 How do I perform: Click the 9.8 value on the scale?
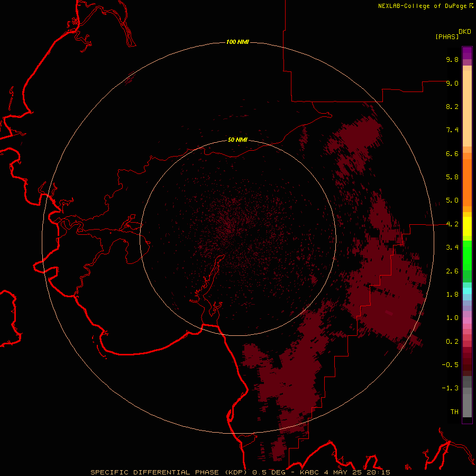452,59
